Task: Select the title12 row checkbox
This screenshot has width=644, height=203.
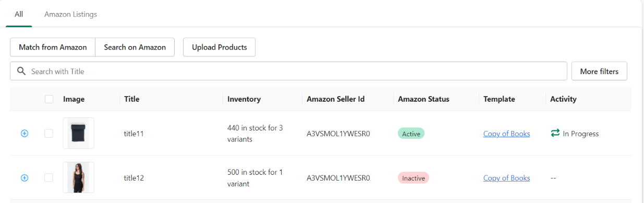Action: 48,178
